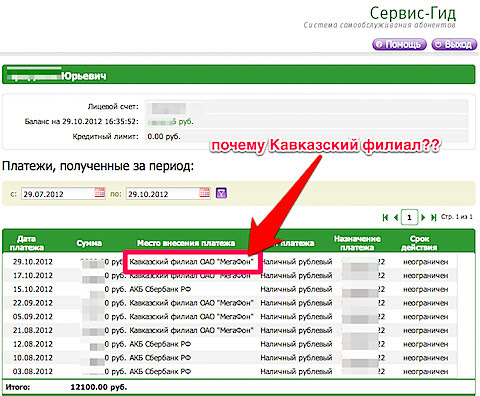Click неограничен in 29.10.2012 row

(x=425, y=262)
